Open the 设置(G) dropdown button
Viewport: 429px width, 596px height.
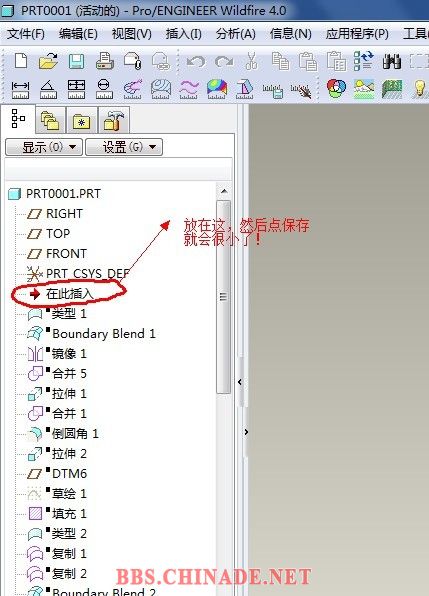tap(124, 147)
